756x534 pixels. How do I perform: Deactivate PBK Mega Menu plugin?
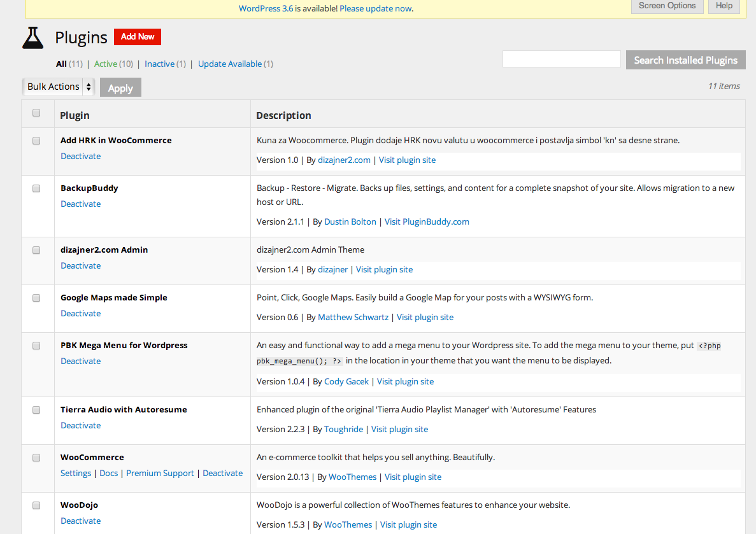coord(80,361)
